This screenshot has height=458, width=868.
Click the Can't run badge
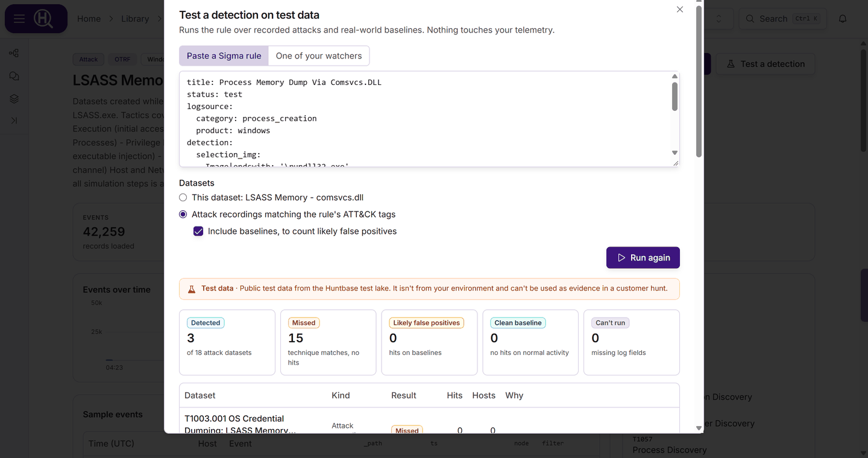coord(610,323)
